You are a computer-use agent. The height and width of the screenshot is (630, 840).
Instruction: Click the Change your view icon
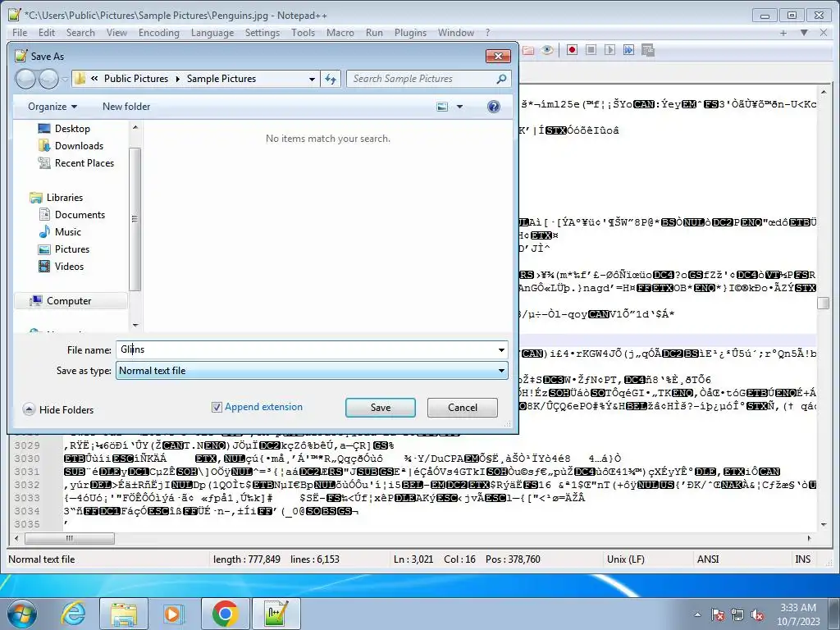(x=442, y=107)
